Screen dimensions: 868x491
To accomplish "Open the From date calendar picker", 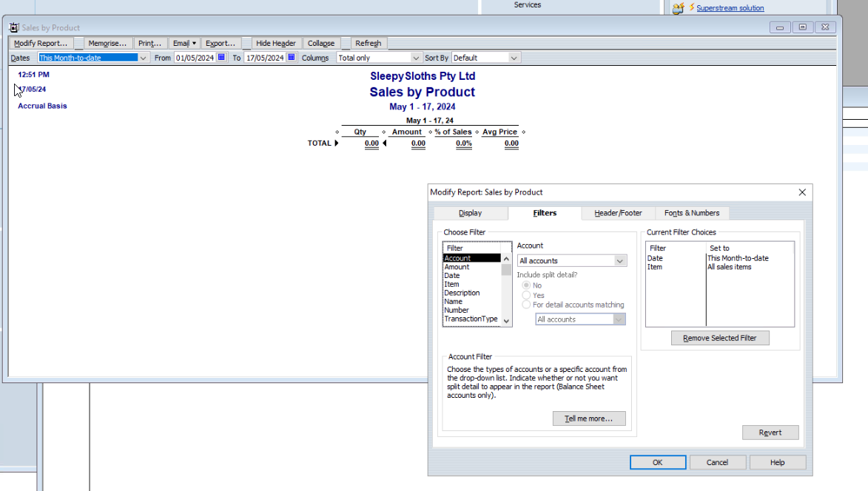I will pos(221,58).
